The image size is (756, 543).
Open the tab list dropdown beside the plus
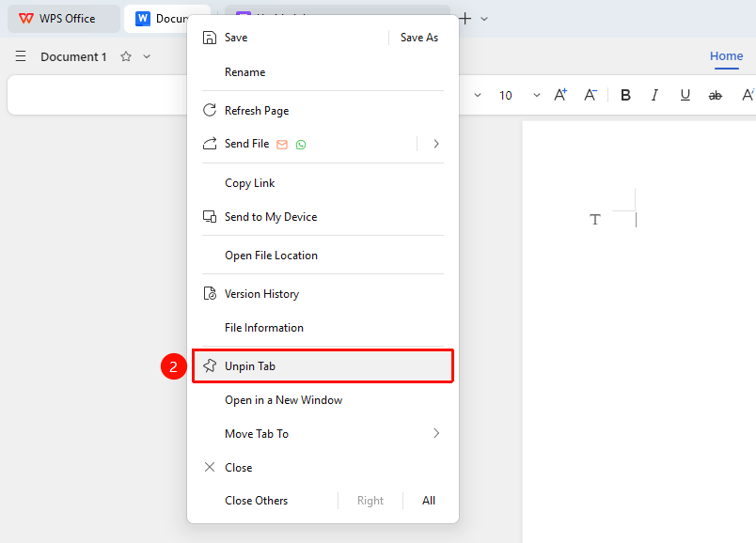pos(484,19)
